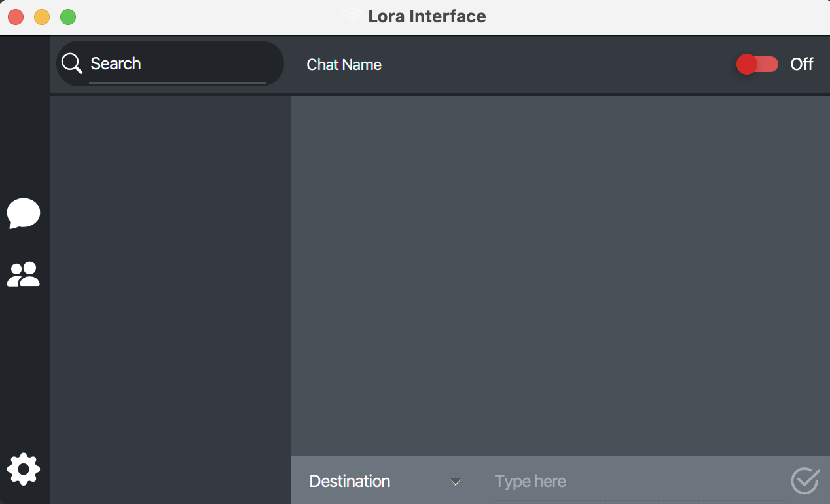Maximize the window using the green button
Viewport: 830px width, 504px height.
click(x=68, y=17)
